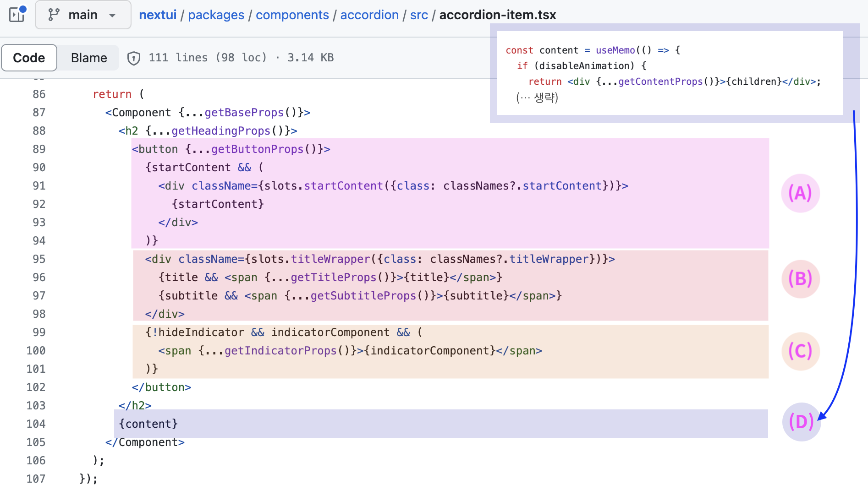Click the {startContent} expression on line 92
This screenshot has width=868, height=490.
(x=218, y=204)
